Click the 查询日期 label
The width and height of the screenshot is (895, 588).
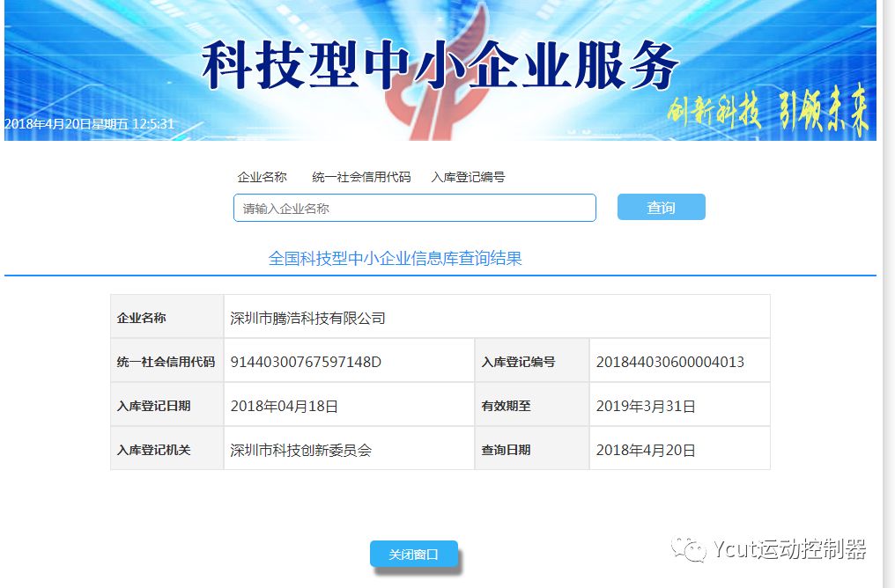(507, 450)
